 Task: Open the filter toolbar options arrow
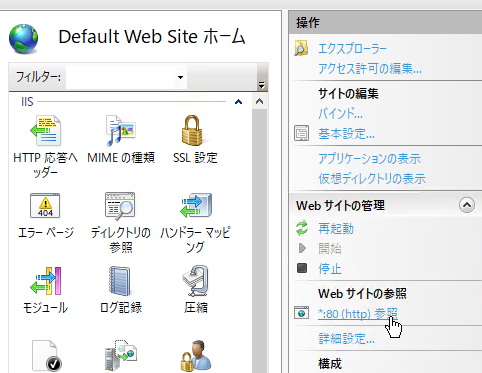(x=262, y=85)
